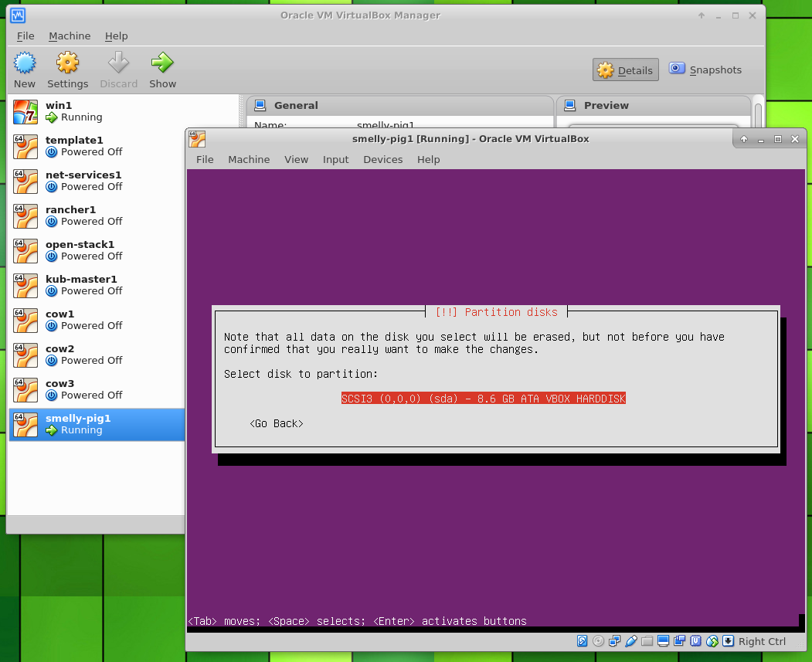This screenshot has width=812, height=662.
Task: Click the optical disc status icon
Action: click(598, 641)
